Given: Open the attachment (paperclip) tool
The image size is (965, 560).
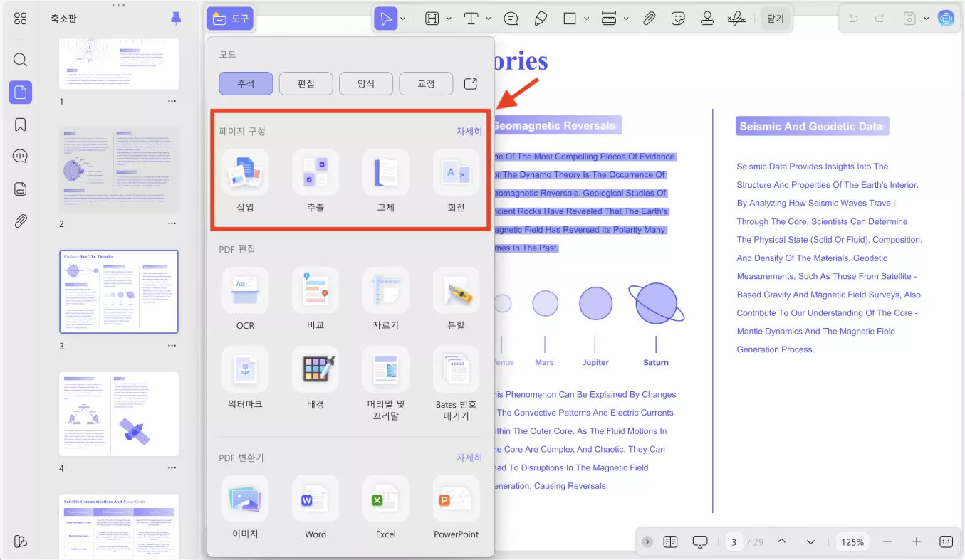Looking at the screenshot, I should pos(649,18).
